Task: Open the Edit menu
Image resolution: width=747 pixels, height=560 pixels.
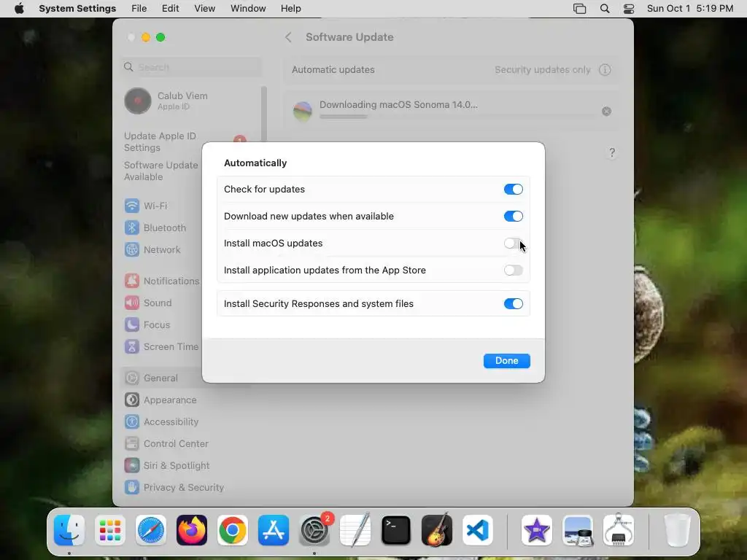Action: coord(170,9)
